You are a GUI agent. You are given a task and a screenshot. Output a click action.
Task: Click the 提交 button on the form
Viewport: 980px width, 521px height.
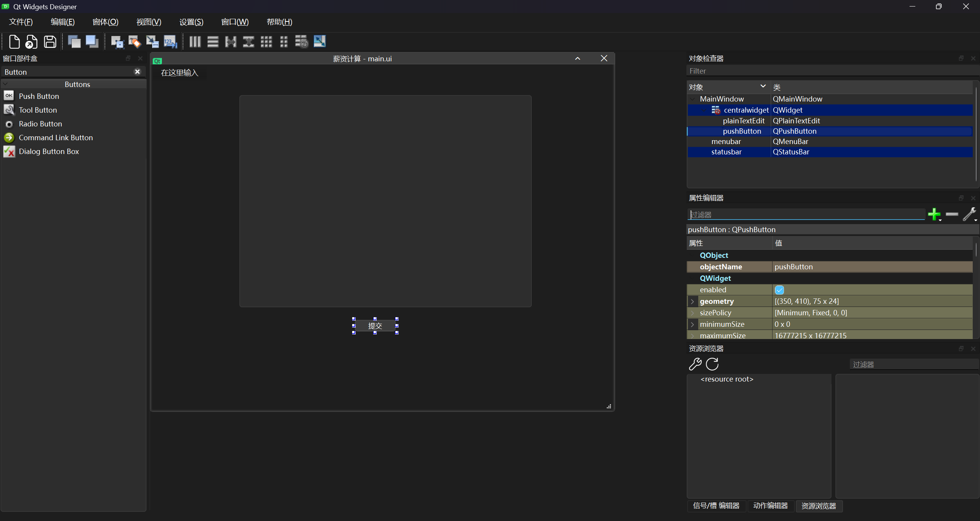coord(375,326)
